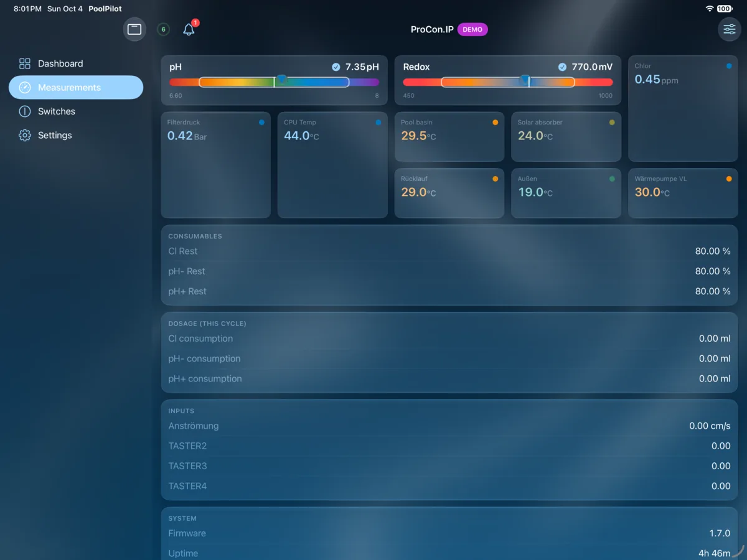This screenshot has height=560, width=747.
Task: Click the Solar absorber status dot
Action: tap(612, 123)
